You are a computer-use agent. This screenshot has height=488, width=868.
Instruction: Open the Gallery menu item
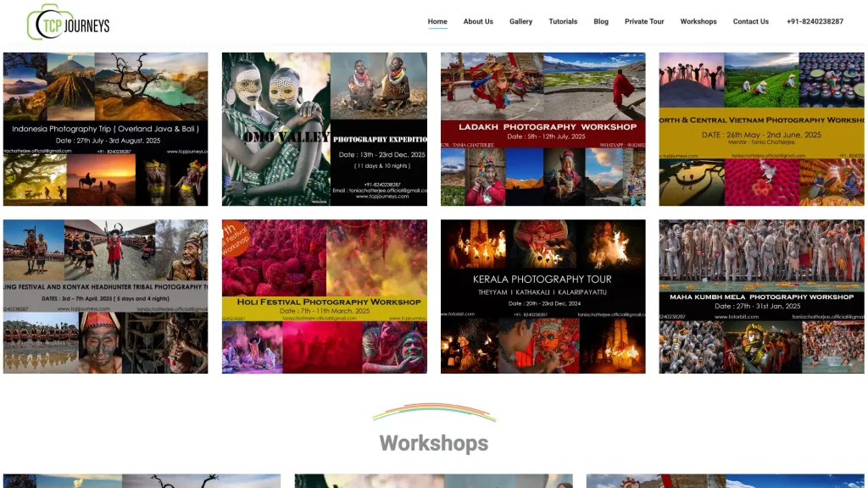521,21
